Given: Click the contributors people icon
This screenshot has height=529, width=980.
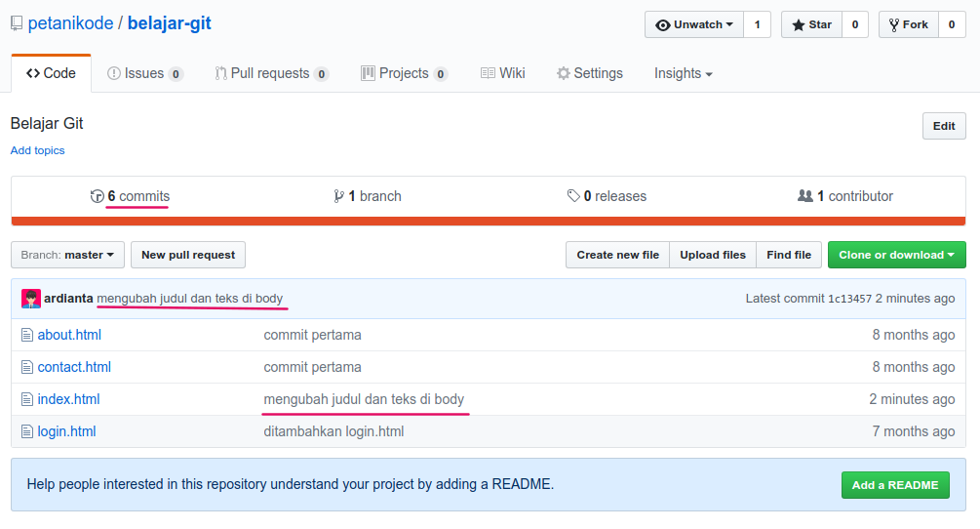Looking at the screenshot, I should pyautogui.click(x=804, y=196).
